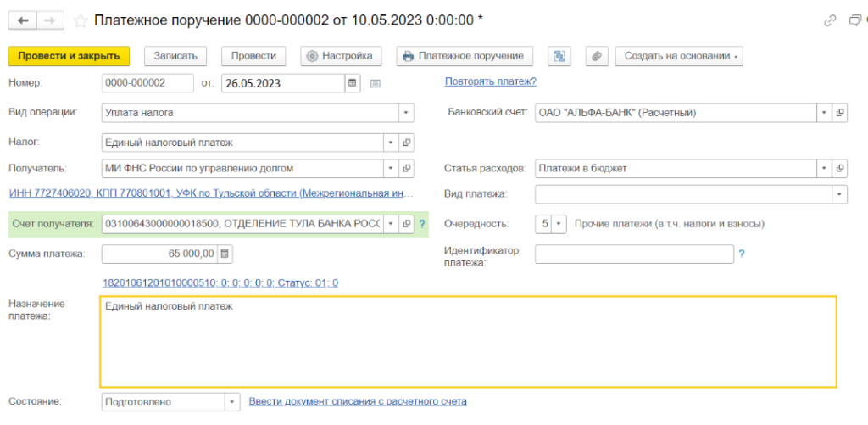
Task: Open the Создать на основании menu
Action: [x=679, y=56]
